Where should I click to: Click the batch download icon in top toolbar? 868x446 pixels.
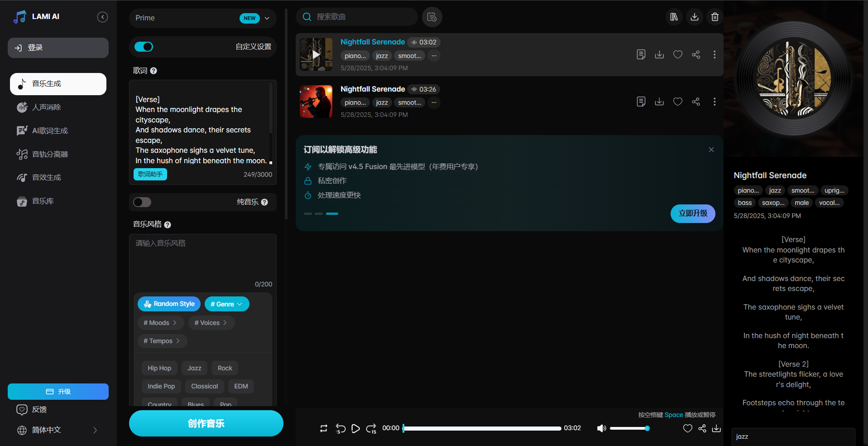pyautogui.click(x=694, y=17)
